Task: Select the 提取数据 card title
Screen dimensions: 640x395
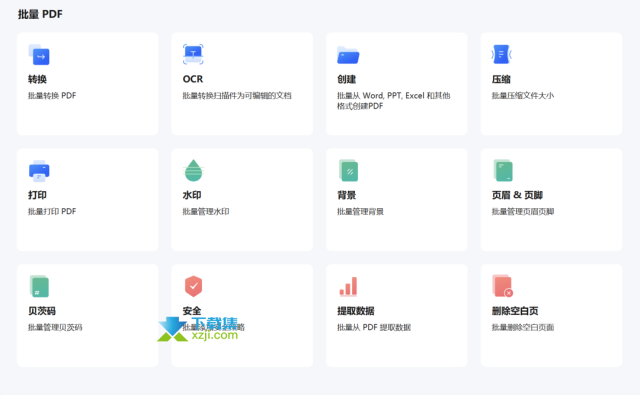Action: pyautogui.click(x=356, y=311)
